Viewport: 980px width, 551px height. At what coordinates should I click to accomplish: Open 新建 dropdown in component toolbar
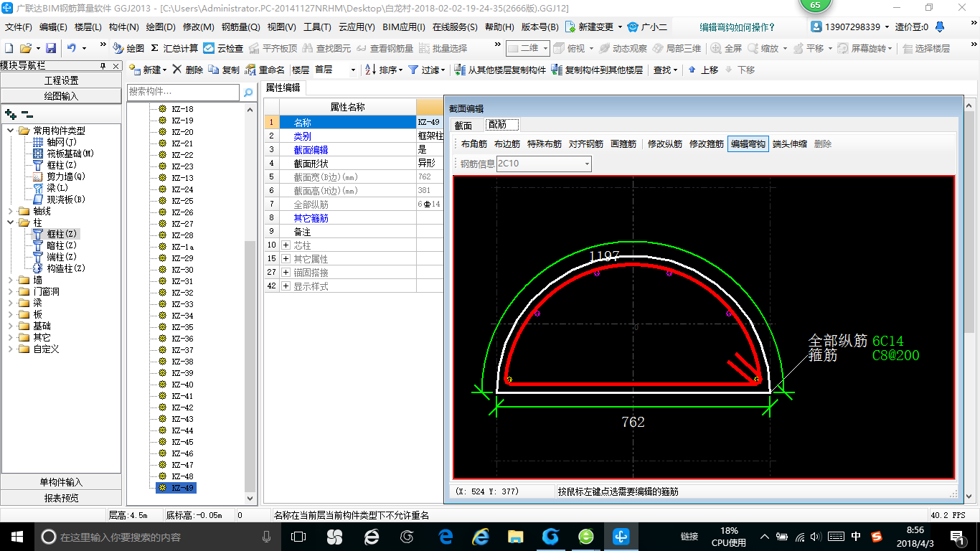point(148,70)
